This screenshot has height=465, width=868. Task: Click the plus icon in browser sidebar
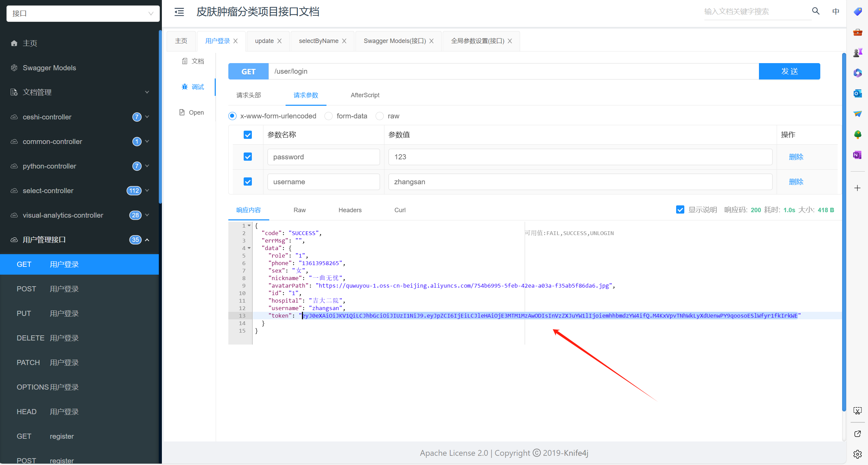point(857,188)
